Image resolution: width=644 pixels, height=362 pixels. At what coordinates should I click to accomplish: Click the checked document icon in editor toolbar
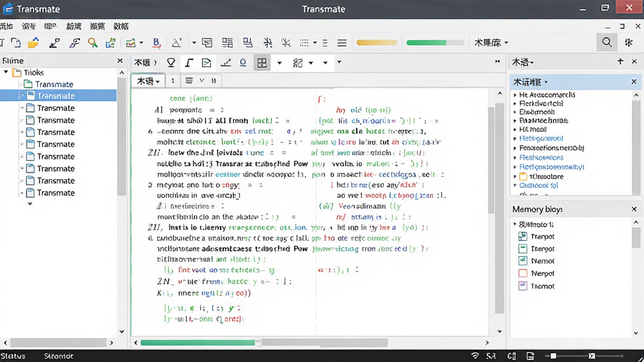click(x=206, y=62)
